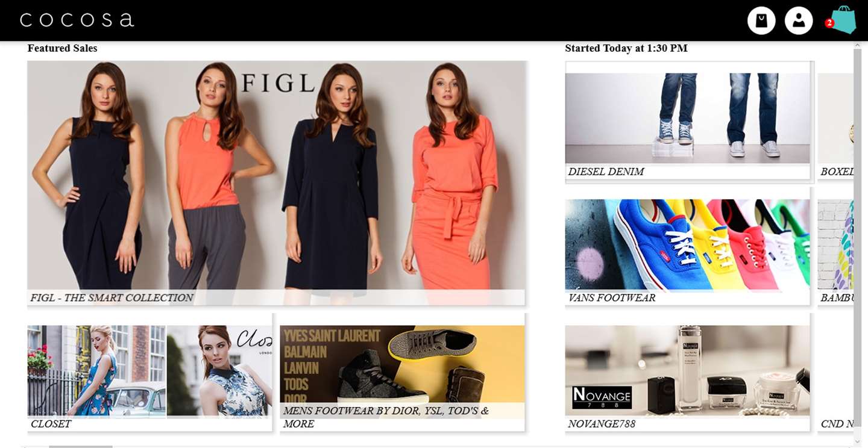The width and height of the screenshot is (868, 448).
Task: Click the horizontal scrollbar thumb at bottom
Action: tap(80, 446)
